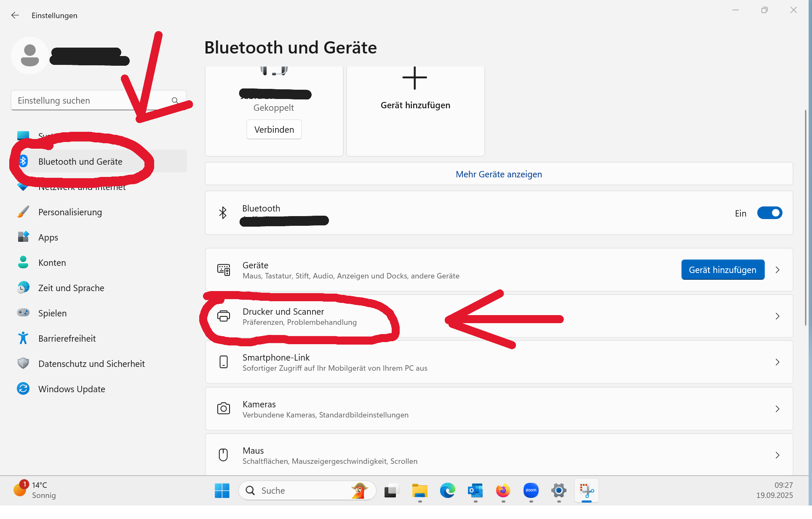Expand the Geräte row chevron
The width and height of the screenshot is (812, 519).
[x=777, y=270]
